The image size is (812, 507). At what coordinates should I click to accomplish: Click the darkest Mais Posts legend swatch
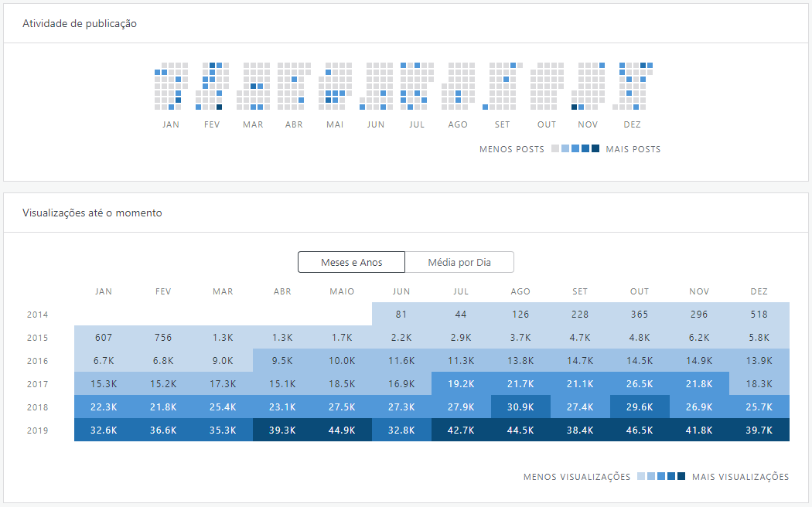[595, 148]
